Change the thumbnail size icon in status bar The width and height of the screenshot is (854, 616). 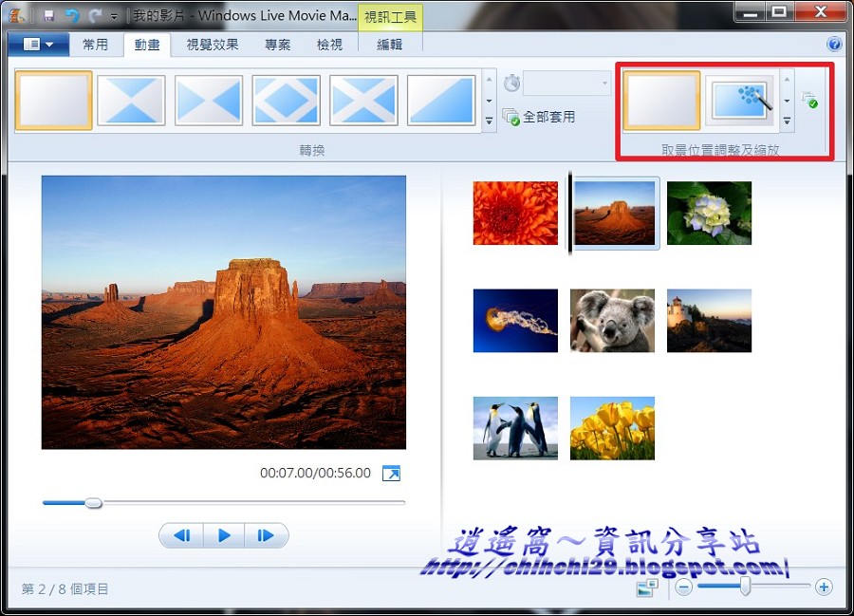pyautogui.click(x=647, y=588)
